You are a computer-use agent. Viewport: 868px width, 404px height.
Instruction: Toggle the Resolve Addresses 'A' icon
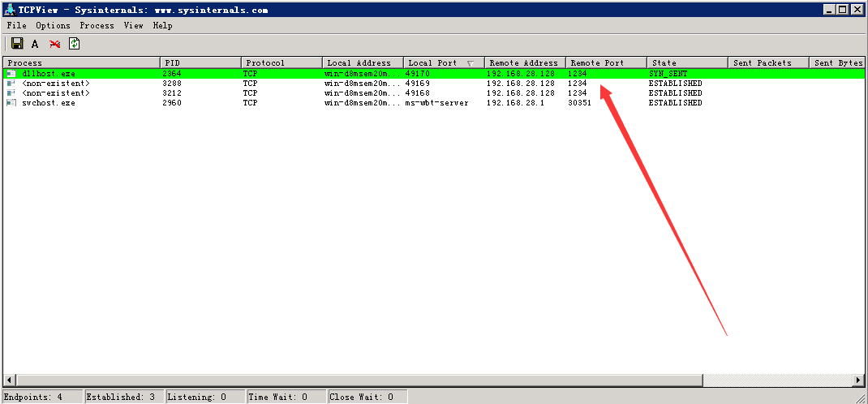pos(35,45)
